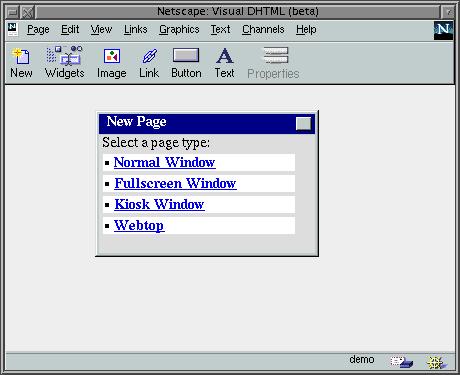Choose the Normal Window link
The width and height of the screenshot is (460, 375).
[x=164, y=162]
